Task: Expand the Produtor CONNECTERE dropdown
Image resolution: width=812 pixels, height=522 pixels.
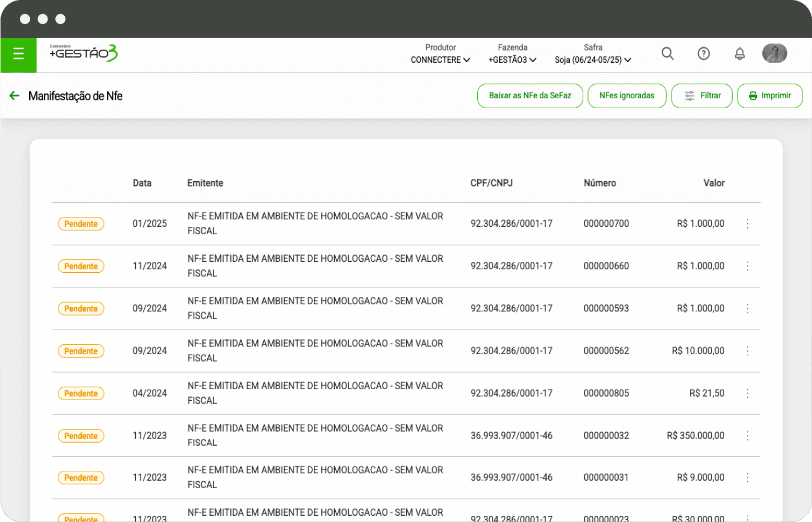Action: tap(440, 60)
